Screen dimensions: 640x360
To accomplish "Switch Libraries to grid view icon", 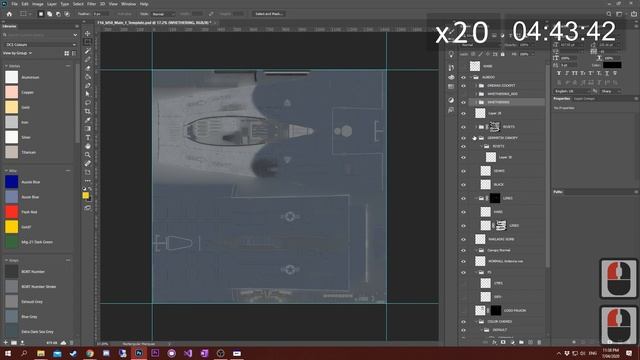I will click(67, 53).
